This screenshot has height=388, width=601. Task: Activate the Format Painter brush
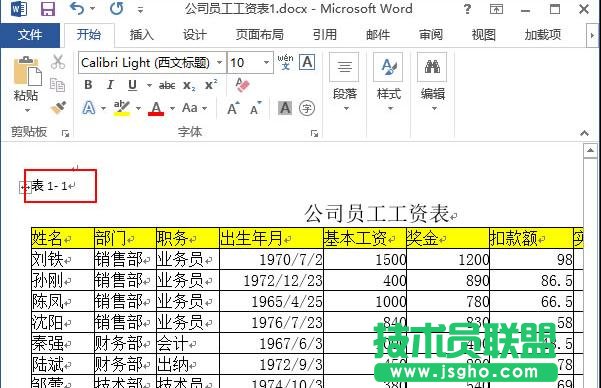pyautogui.click(x=58, y=107)
